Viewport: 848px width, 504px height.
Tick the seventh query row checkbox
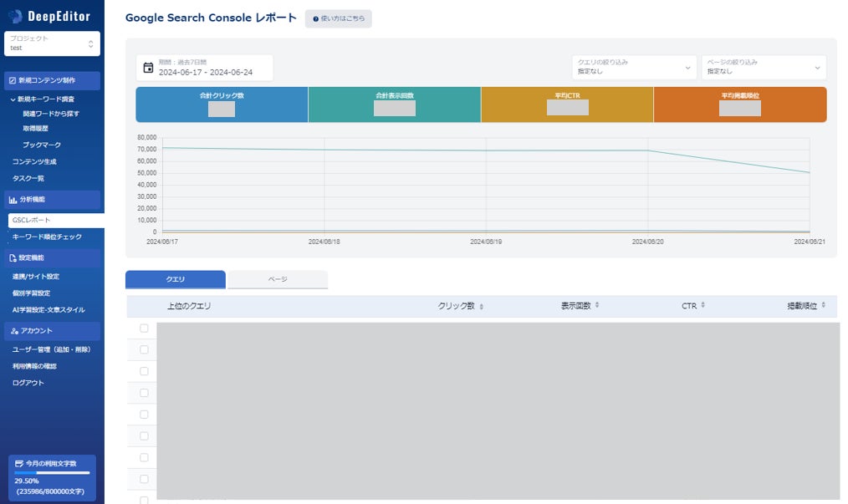click(144, 457)
